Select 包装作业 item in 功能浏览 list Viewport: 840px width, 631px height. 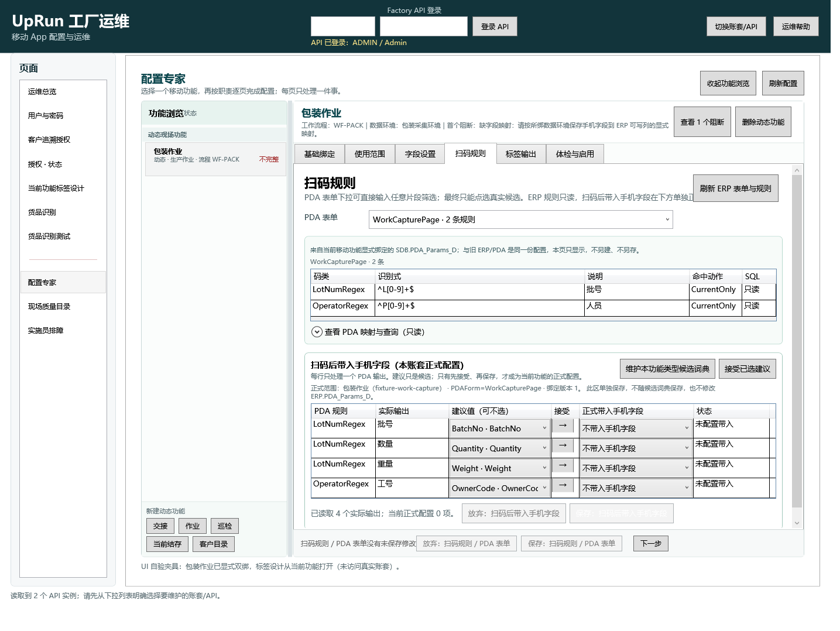click(x=215, y=159)
